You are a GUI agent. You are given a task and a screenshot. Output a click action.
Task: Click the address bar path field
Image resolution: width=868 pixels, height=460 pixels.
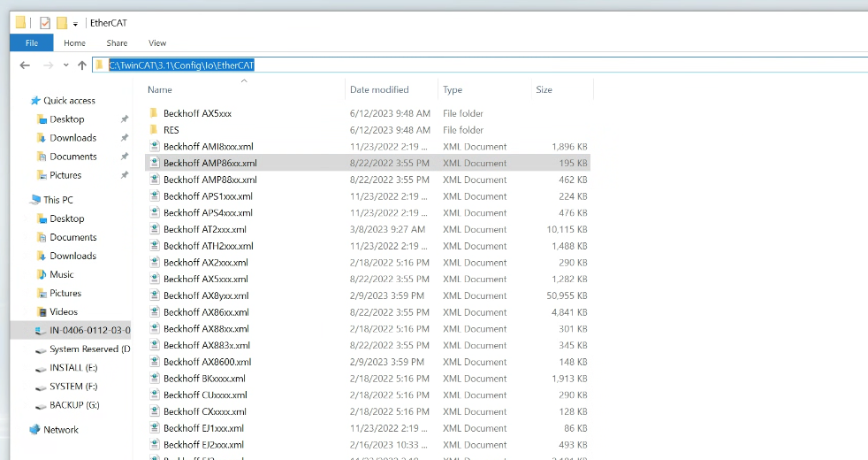tap(480, 65)
